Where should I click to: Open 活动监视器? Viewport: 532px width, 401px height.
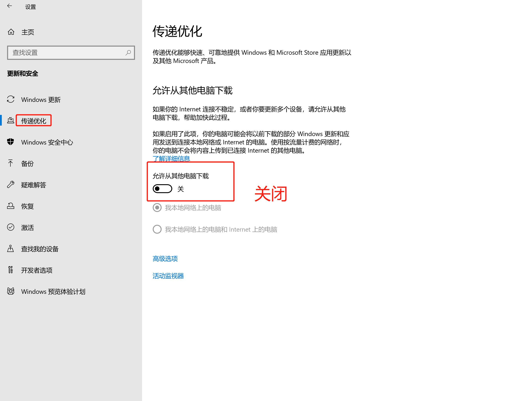click(x=168, y=276)
